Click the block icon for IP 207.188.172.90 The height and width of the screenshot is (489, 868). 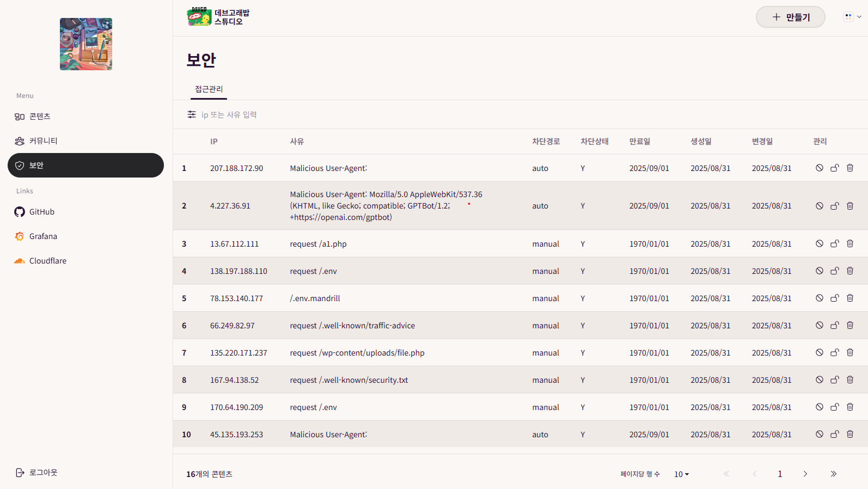tap(819, 168)
